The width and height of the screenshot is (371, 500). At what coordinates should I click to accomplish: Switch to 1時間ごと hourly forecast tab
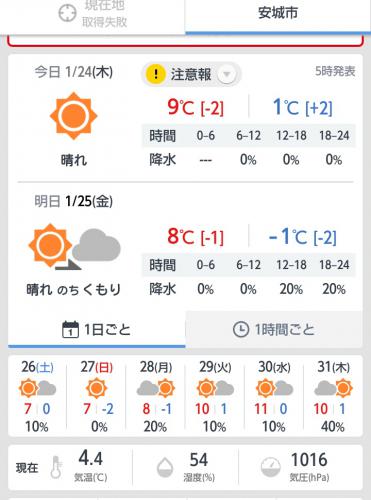click(274, 329)
